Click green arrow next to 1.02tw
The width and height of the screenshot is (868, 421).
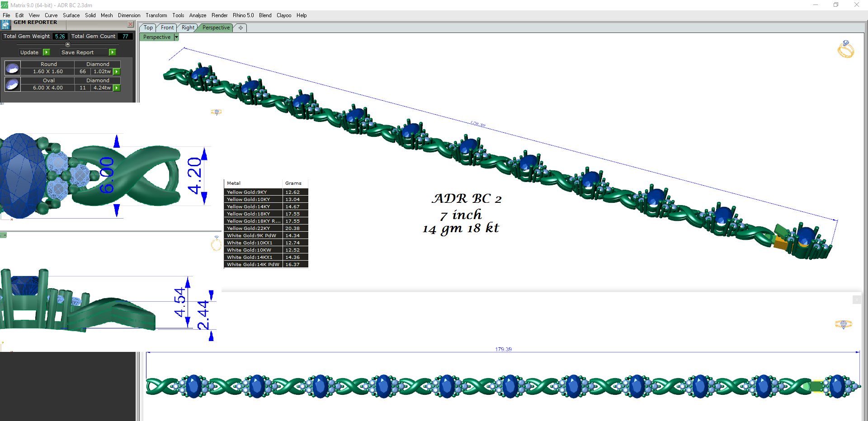click(117, 72)
